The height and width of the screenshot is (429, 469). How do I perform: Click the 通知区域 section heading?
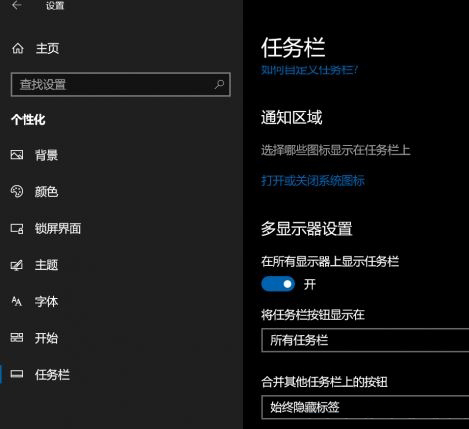292,117
